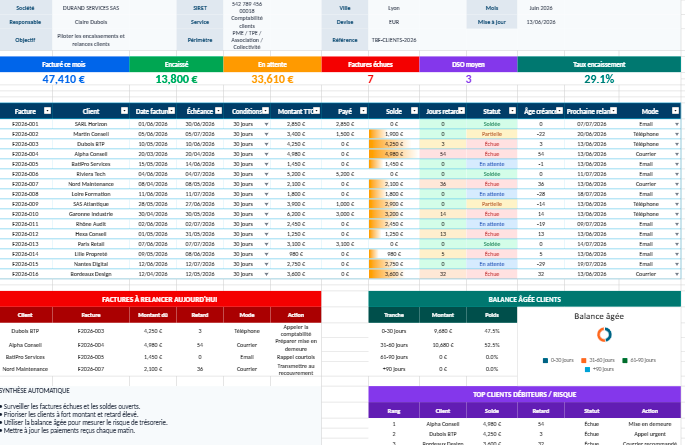Select the 31-60 jours legend swatch
The width and height of the screenshot is (685, 445).
click(x=584, y=360)
